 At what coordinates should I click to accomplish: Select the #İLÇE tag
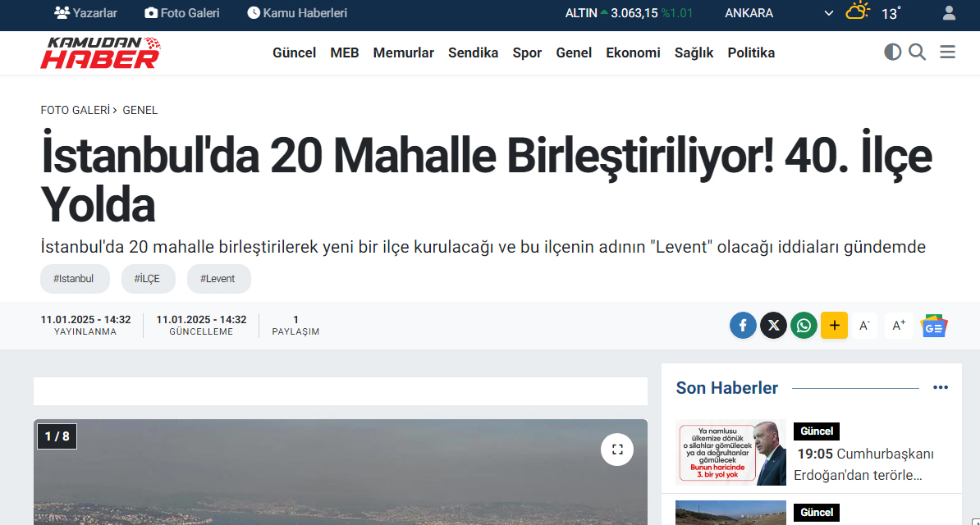(149, 279)
